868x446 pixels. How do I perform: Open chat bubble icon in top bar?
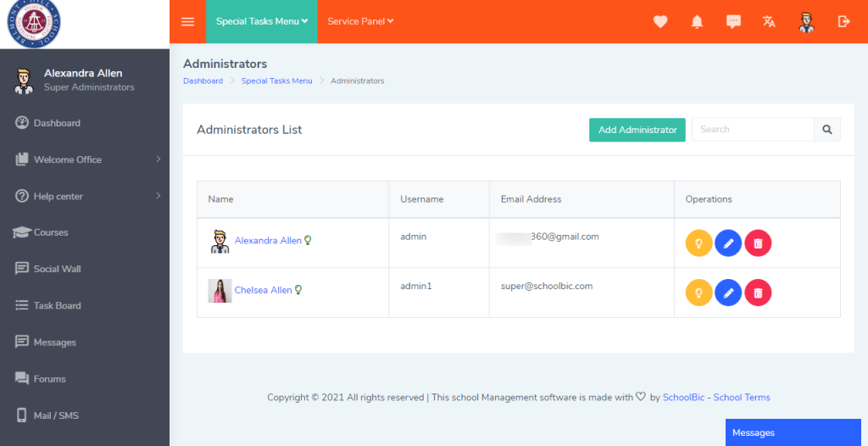733,21
